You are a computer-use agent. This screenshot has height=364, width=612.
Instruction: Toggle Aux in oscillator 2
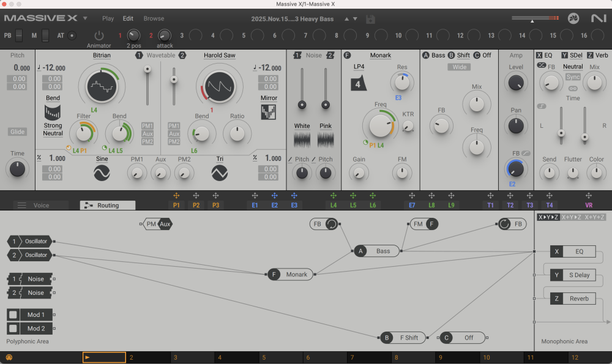174,134
